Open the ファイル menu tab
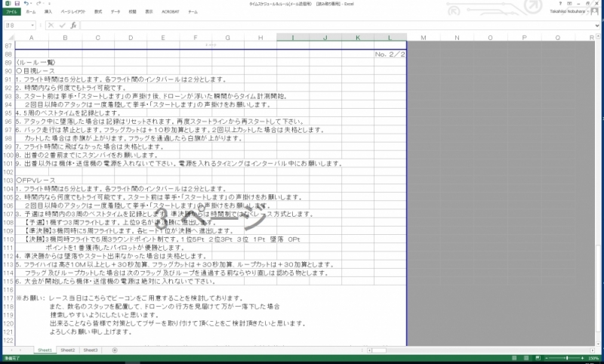The width and height of the screenshot is (604, 364). 11,13
